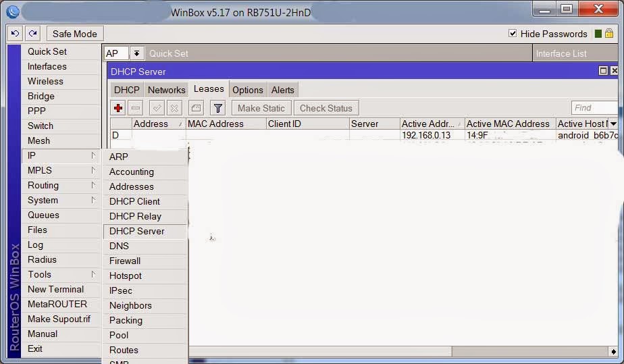Add new lease with red plus
Image resolution: width=624 pixels, height=364 pixels.
click(118, 108)
